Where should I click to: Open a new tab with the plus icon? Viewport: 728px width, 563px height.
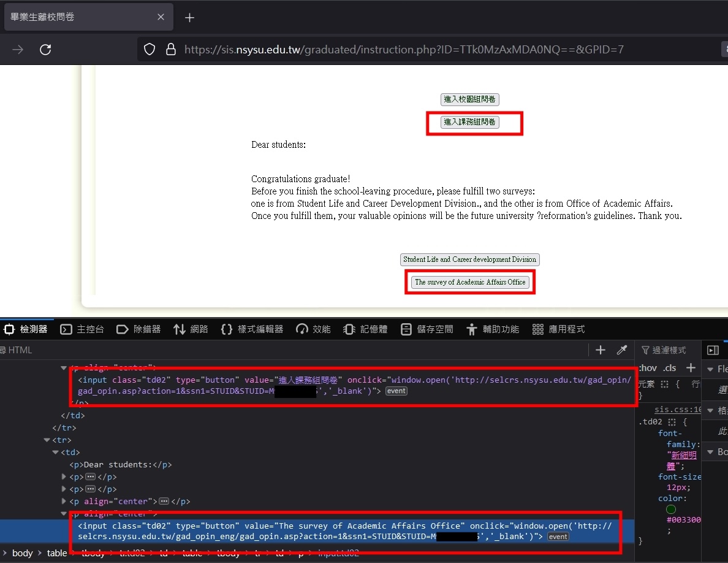(x=189, y=18)
